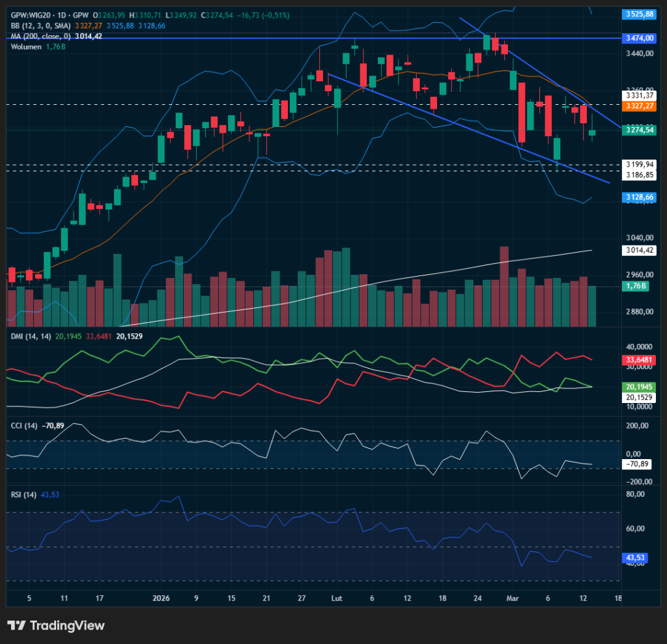
Task: Click the TradingView logo icon
Action: click(x=16, y=626)
